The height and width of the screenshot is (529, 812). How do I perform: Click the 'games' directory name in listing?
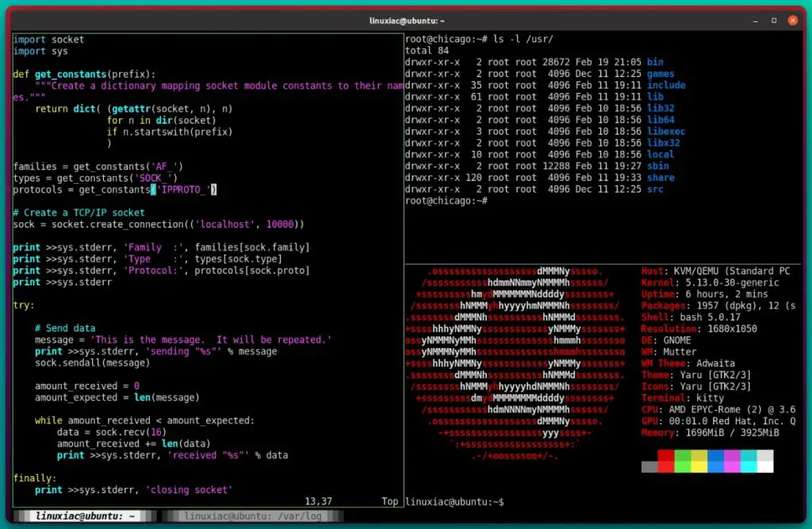point(661,74)
